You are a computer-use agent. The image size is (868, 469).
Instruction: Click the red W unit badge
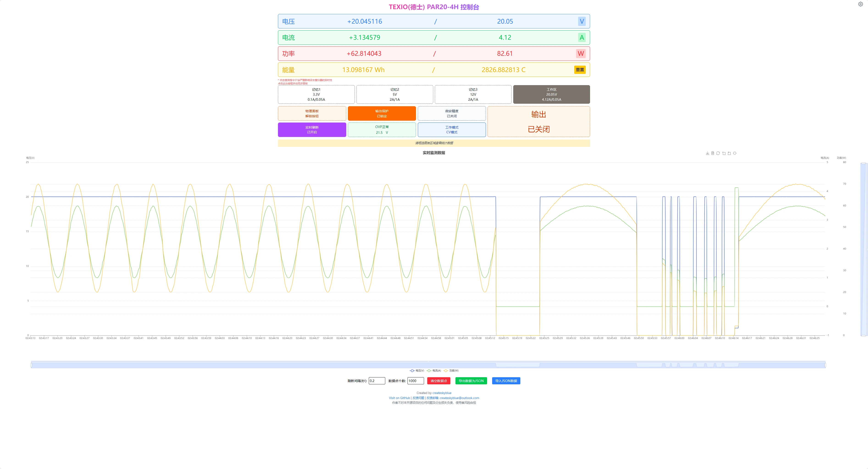[x=581, y=54]
